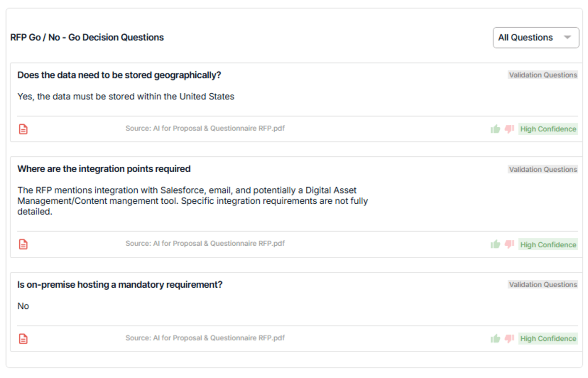Toggle the Validation Questions tag on the hosting question
Image resolution: width=588 pixels, height=378 pixels.
[543, 284]
